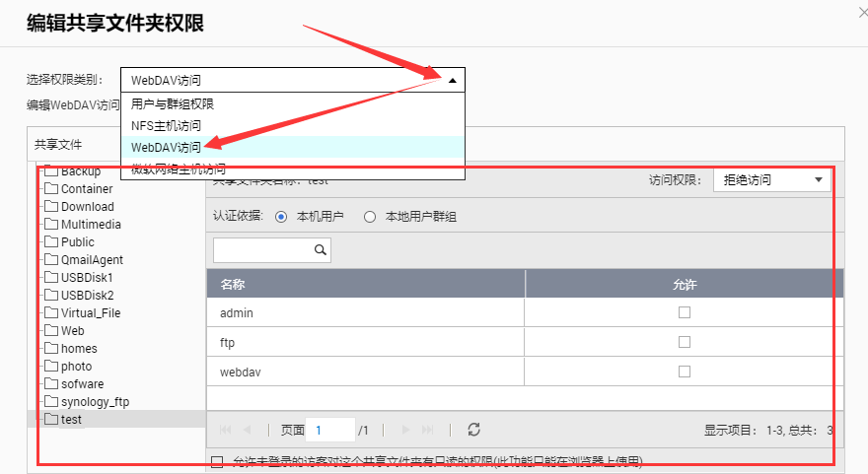The height and width of the screenshot is (474, 868).
Task: Click the folder icon beside USBDisk1
Action: click(51, 277)
